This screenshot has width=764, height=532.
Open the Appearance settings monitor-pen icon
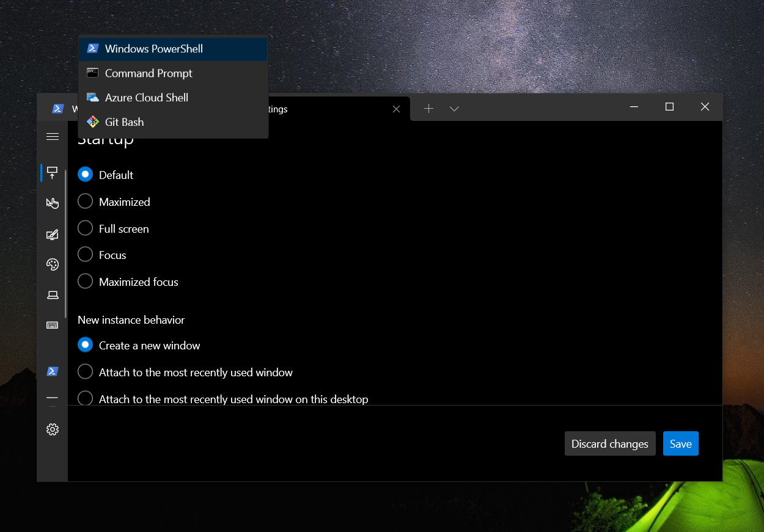53,235
